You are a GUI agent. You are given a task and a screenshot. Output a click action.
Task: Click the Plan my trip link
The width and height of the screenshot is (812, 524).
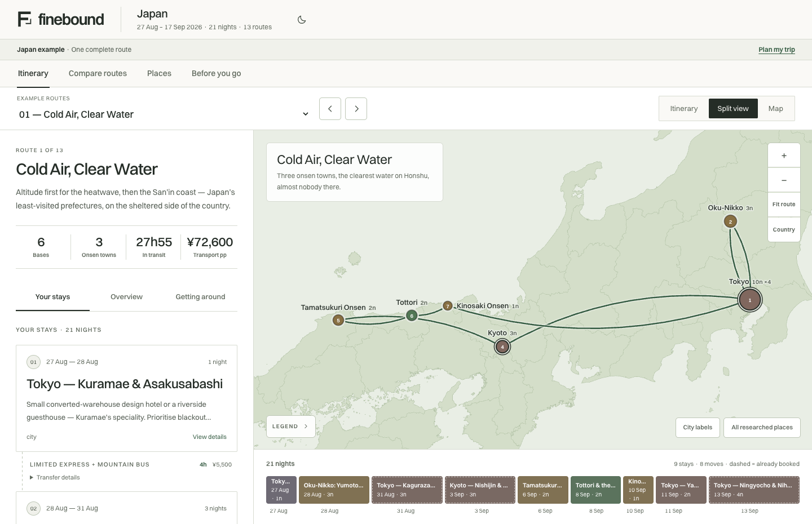pyautogui.click(x=776, y=50)
